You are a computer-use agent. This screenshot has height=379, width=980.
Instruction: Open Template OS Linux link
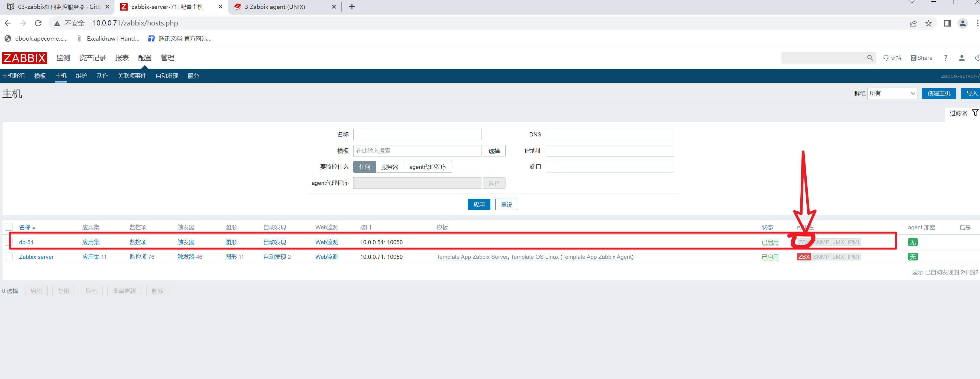535,257
